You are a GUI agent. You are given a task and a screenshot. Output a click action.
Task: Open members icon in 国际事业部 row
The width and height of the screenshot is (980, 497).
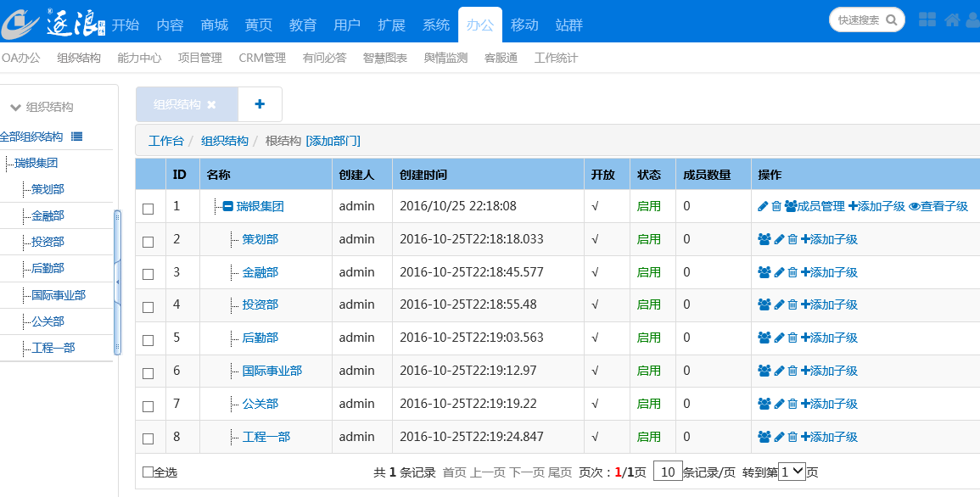click(x=764, y=371)
